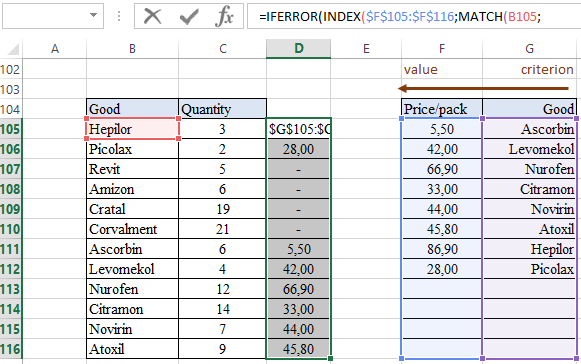Screen dimensions: 581x364
Task: Select the 'Levomekol' cell in column B
Action: coord(132,269)
